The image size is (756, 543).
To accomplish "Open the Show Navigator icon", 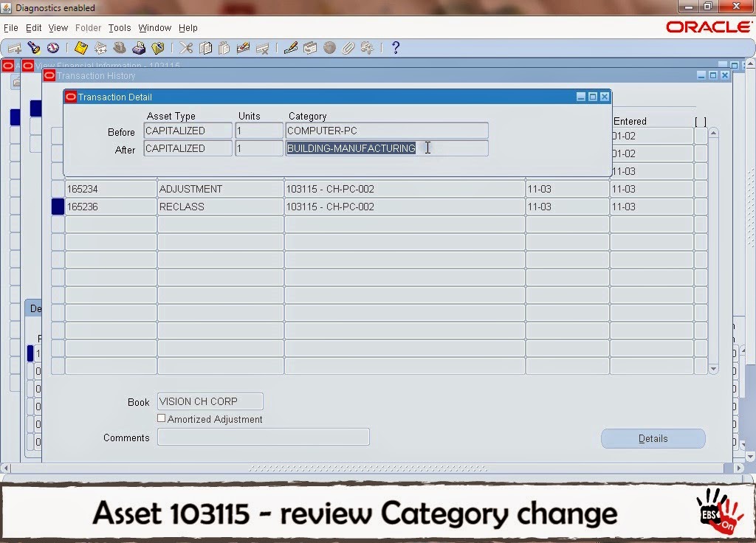I will click(52, 48).
